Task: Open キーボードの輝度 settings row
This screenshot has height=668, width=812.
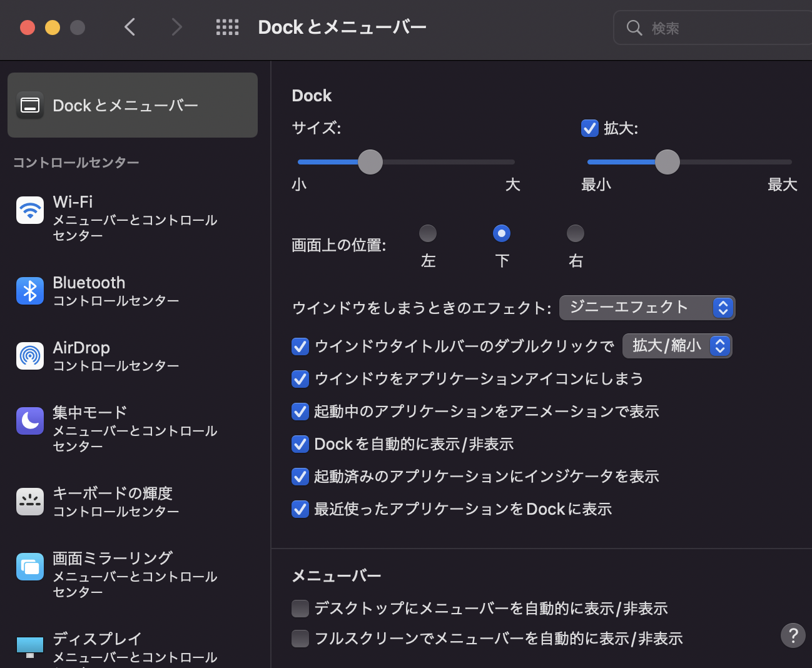Action: point(133,502)
